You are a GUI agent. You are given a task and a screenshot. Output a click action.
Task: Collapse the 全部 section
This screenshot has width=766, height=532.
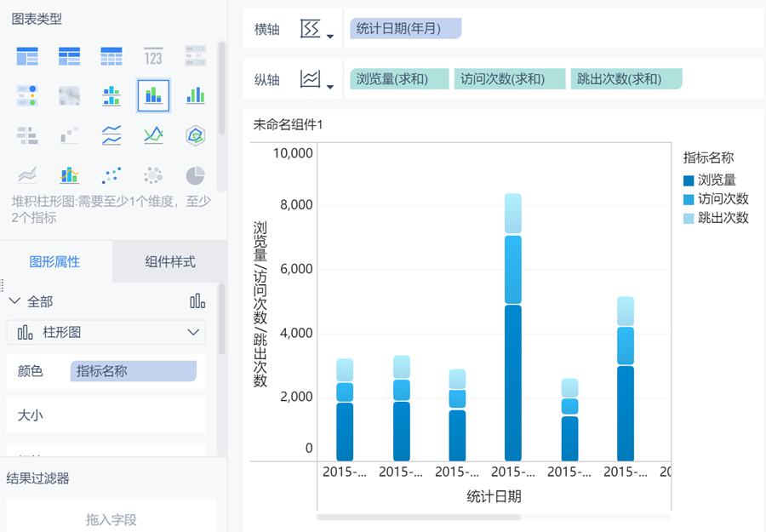pyautogui.click(x=14, y=300)
